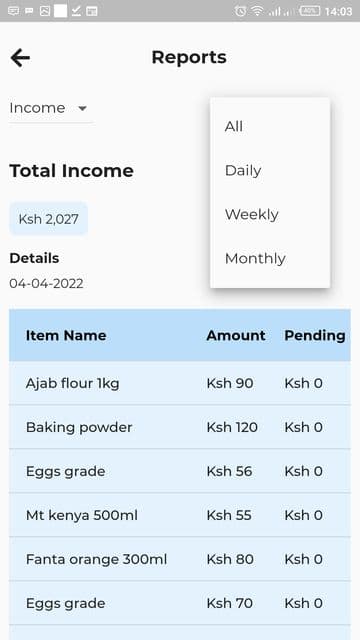Click the Amount column header

click(236, 336)
